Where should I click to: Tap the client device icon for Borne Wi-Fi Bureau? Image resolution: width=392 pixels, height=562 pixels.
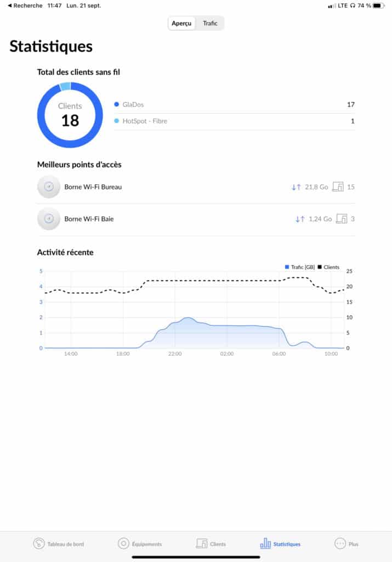(x=338, y=187)
